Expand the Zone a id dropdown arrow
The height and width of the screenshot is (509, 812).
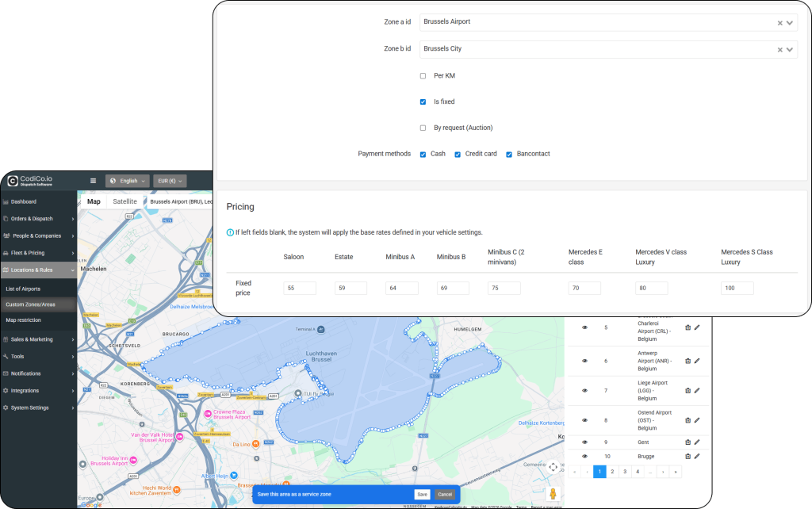790,23
